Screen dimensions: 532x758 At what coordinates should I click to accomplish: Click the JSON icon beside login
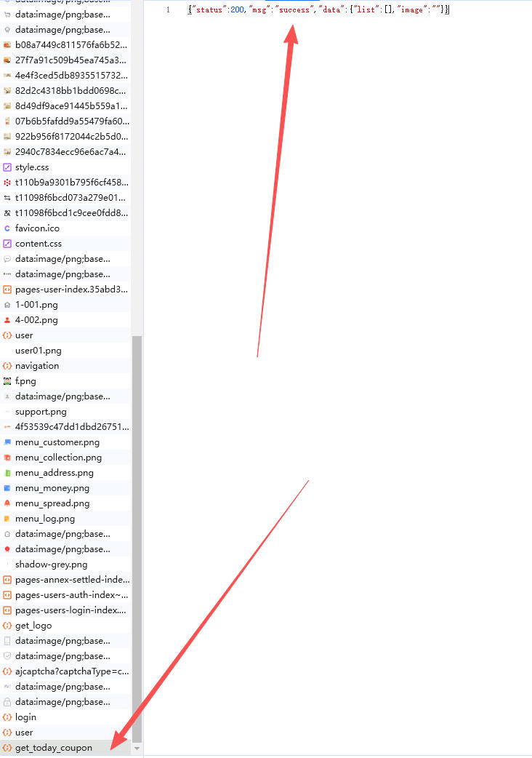coord(7,717)
